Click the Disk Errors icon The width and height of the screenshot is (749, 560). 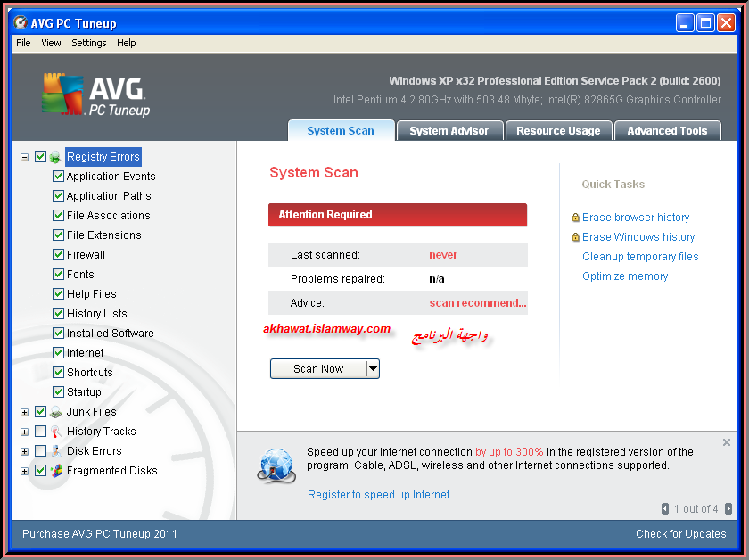click(56, 451)
